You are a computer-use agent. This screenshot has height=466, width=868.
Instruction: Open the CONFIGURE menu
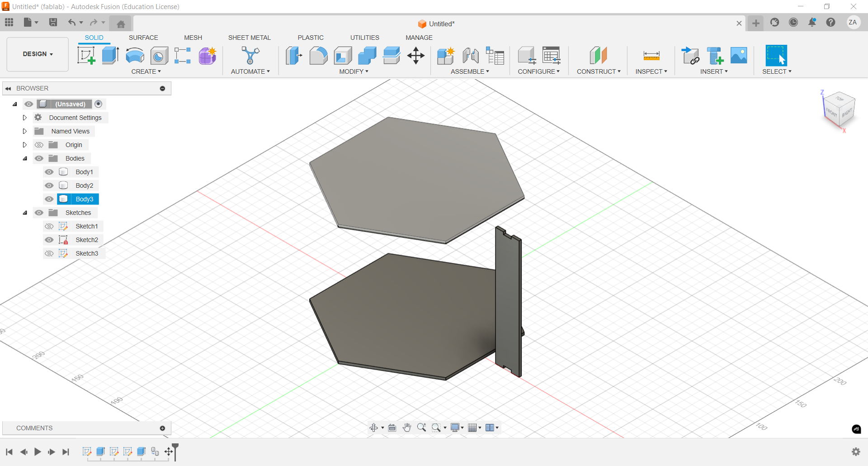[538, 71]
